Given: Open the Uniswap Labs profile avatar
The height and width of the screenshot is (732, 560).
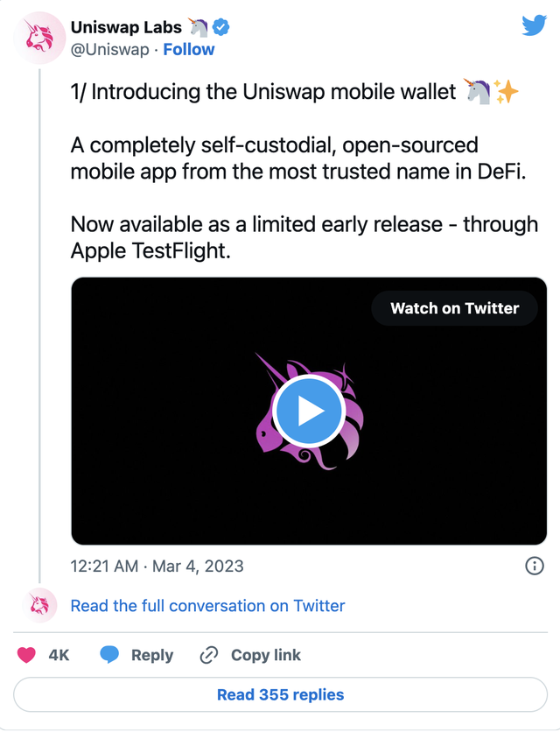Looking at the screenshot, I should click(x=39, y=39).
